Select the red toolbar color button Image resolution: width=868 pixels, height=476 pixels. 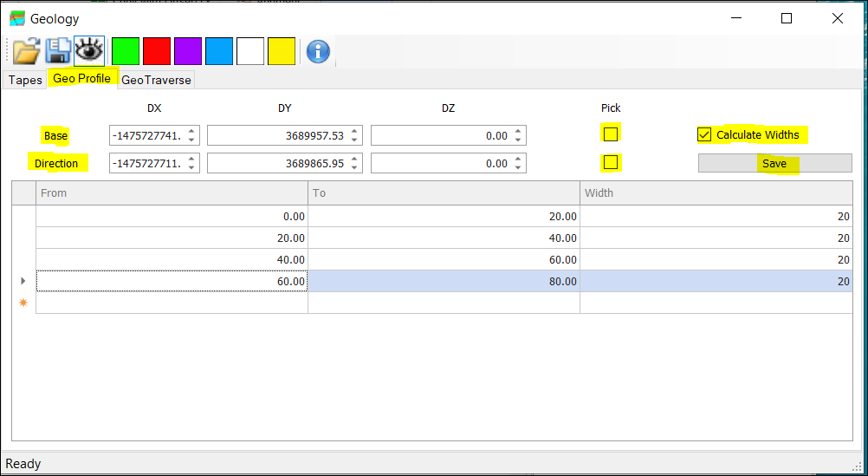coord(157,51)
